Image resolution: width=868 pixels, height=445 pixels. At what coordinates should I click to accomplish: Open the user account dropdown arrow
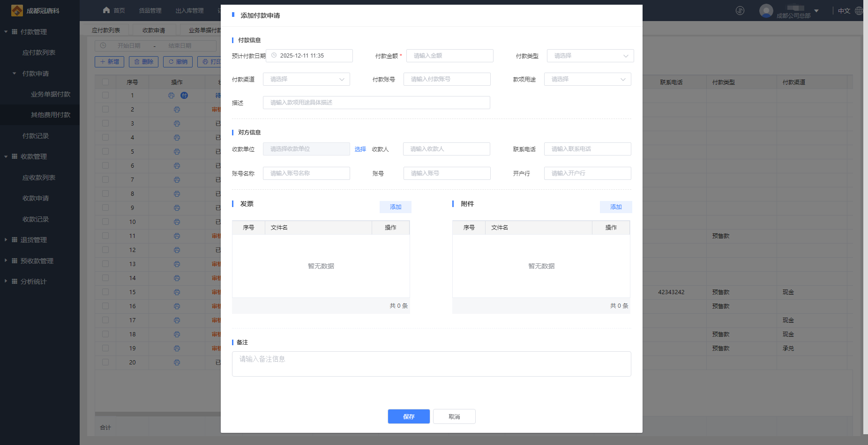click(x=816, y=11)
